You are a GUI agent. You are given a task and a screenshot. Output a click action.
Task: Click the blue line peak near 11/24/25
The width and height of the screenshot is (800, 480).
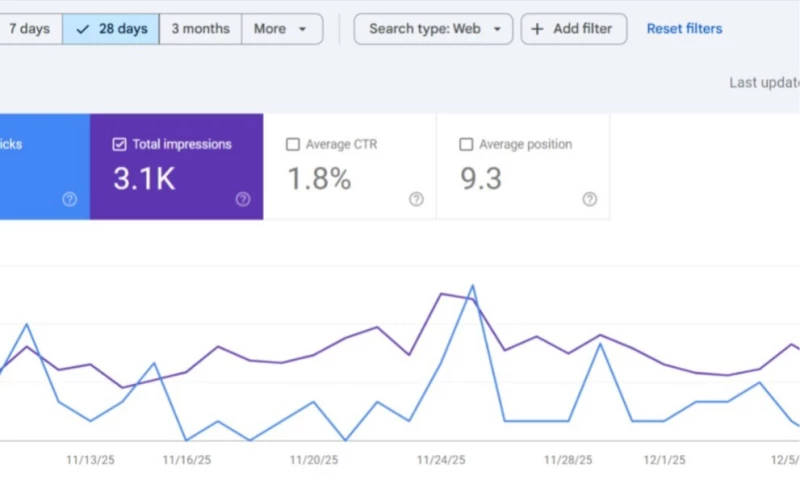click(472, 286)
